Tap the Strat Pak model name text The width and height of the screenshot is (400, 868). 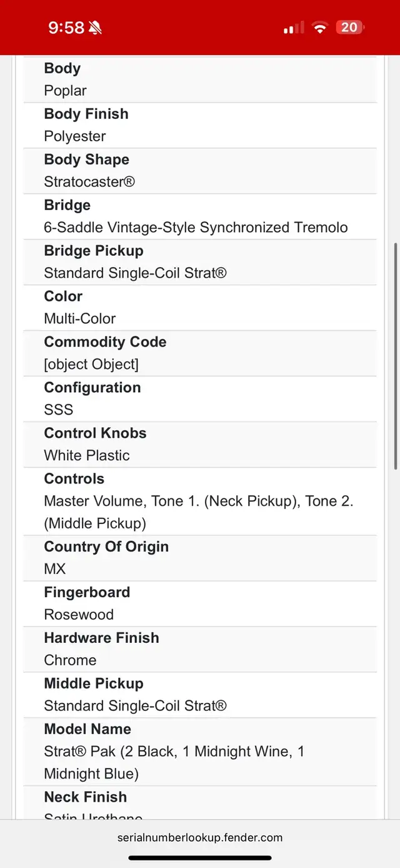174,762
